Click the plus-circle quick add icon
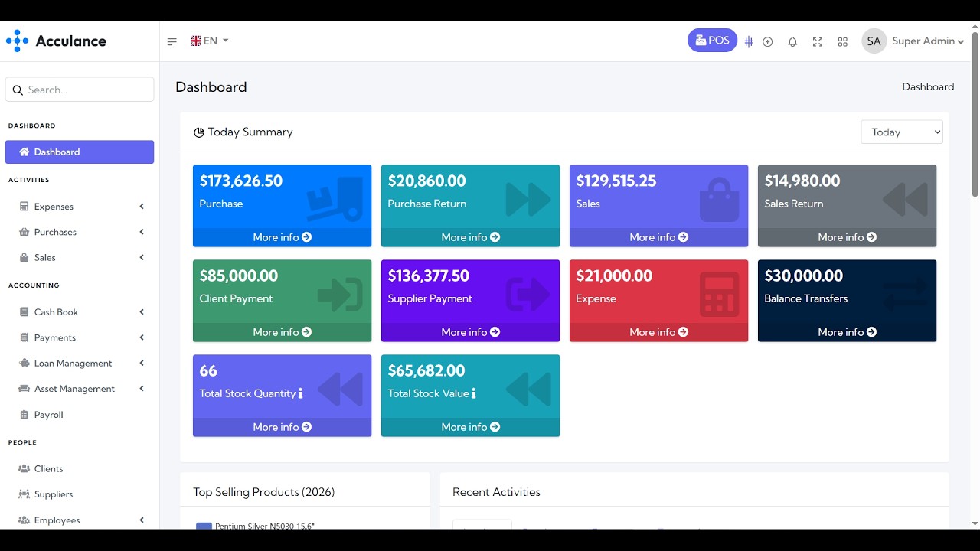Screen dimensions: 980x551 tap(768, 42)
